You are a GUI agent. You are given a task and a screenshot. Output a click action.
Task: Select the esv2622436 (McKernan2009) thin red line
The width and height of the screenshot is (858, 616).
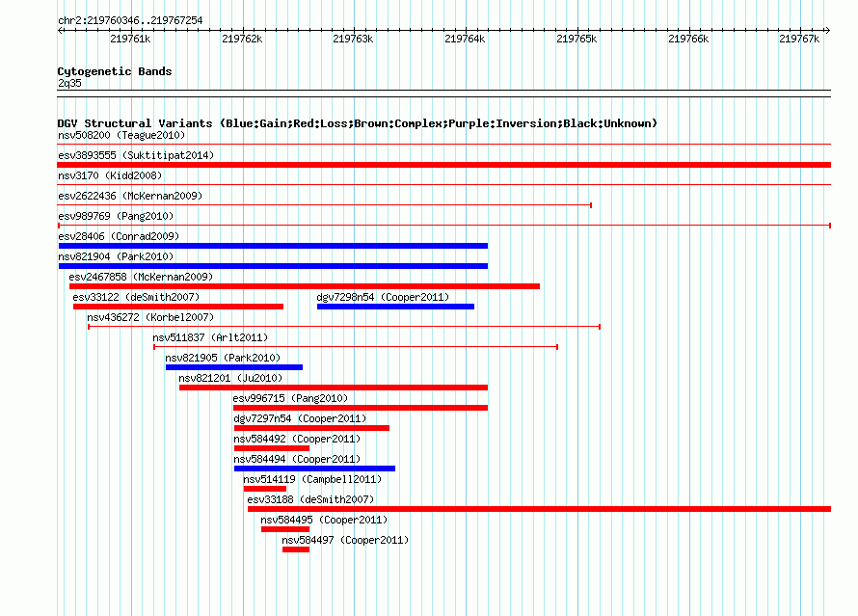[325, 205]
